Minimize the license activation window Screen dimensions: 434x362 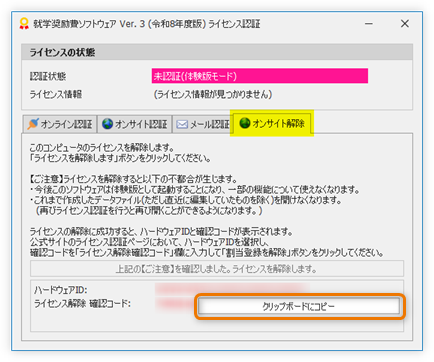(369, 24)
